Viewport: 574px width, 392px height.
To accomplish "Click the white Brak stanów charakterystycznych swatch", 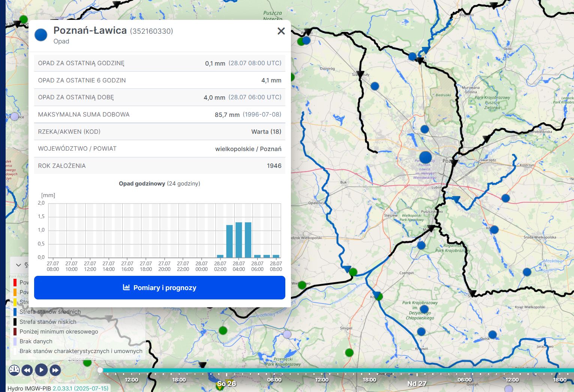I will 15,351.
